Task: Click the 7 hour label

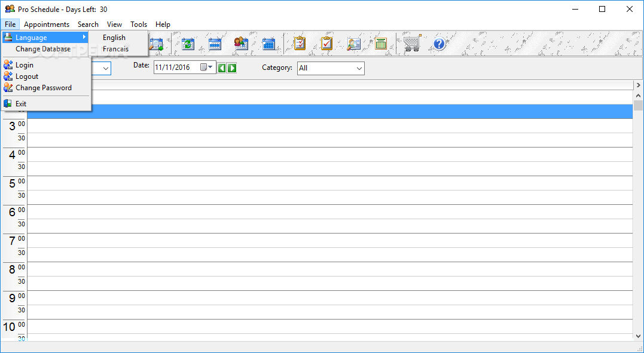Action: point(13,241)
